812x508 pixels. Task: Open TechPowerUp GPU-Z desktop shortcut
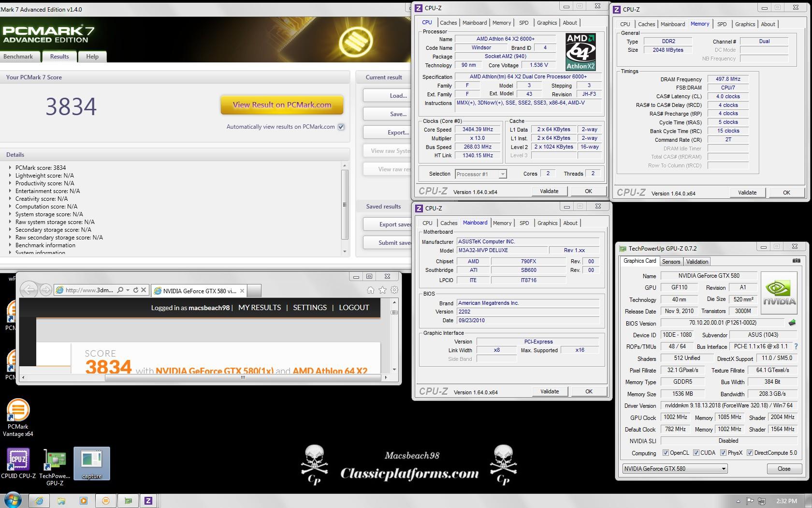pos(55,467)
